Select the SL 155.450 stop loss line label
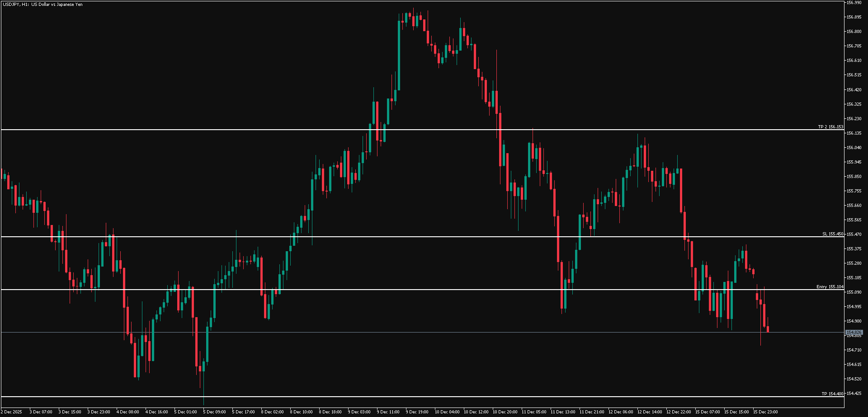Viewport: 868px width, 417px height. pyautogui.click(x=833, y=234)
